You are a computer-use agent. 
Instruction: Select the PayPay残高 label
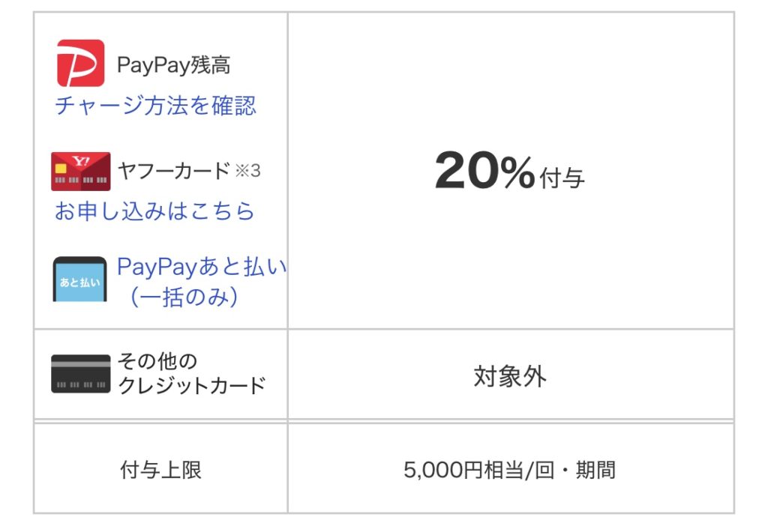click(x=173, y=64)
